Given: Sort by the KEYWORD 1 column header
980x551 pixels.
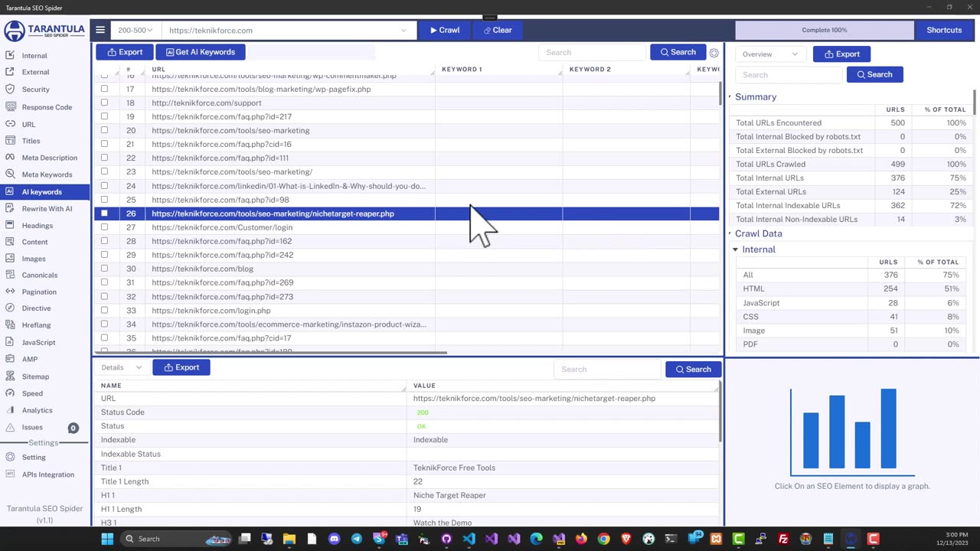Looking at the screenshot, I should tap(462, 69).
